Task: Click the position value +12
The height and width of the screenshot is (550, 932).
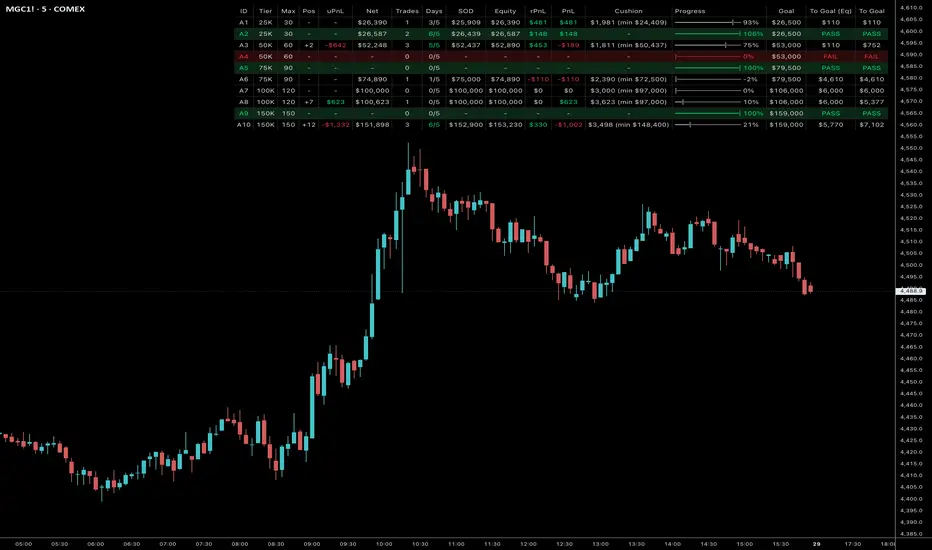Action: coord(308,125)
